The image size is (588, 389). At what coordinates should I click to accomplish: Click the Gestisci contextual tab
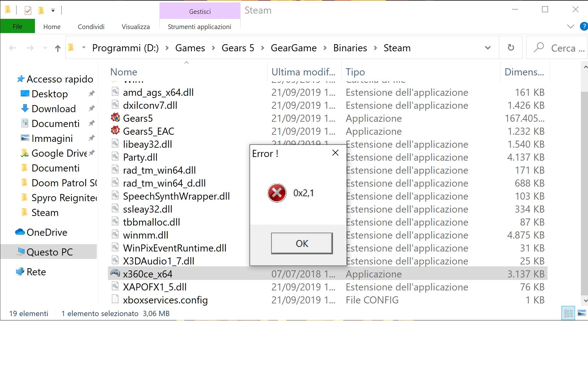tap(200, 11)
